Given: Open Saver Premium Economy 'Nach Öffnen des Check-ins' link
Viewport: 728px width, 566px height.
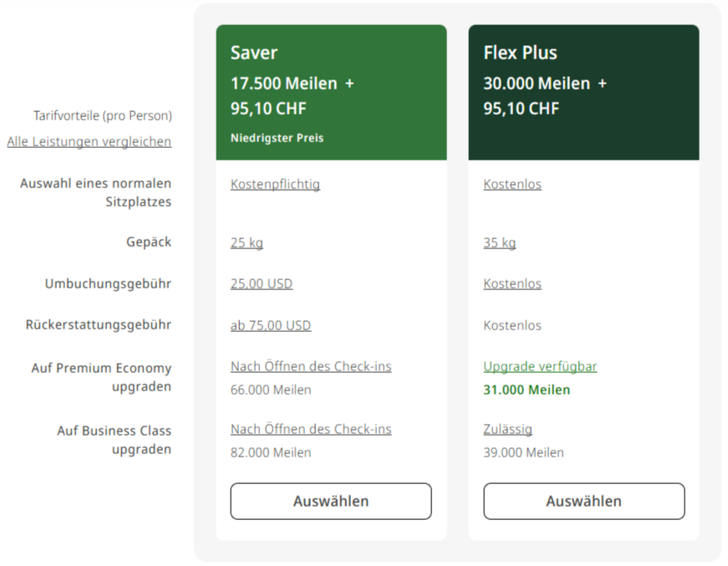Looking at the screenshot, I should pos(311,366).
